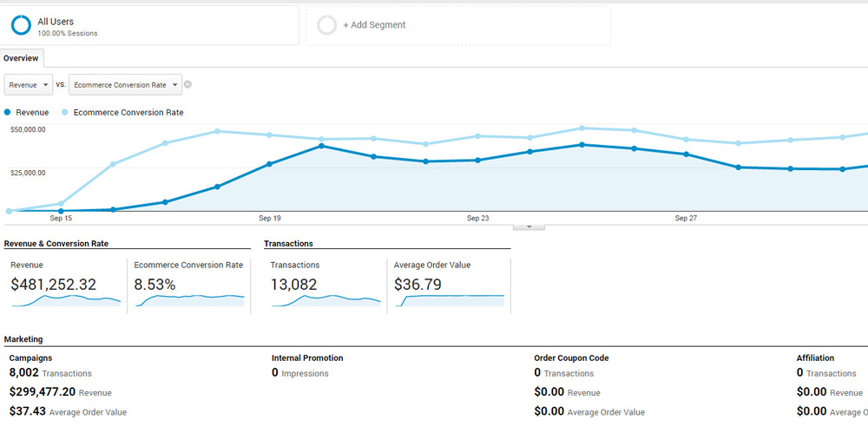Image resolution: width=868 pixels, height=426 pixels.
Task: Click the Order Coupon Code heading
Action: (x=571, y=357)
